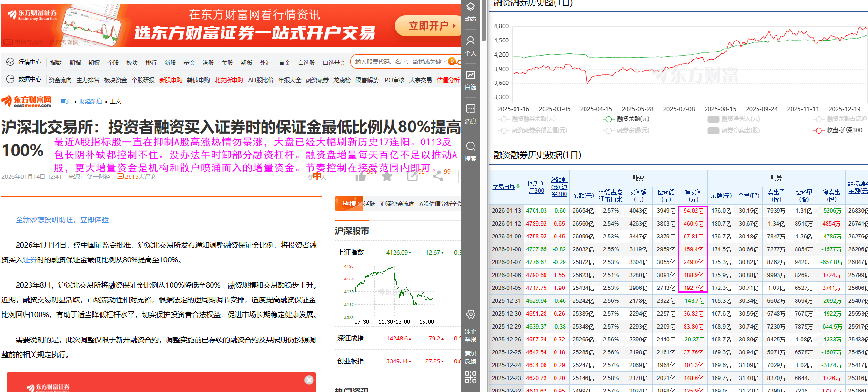Set font size to 小
Image resolution: width=868 pixels, height=392 pixels.
click(310, 177)
